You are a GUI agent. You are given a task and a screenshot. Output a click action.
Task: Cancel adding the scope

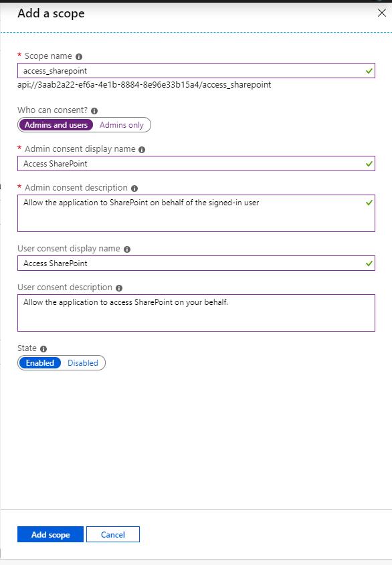(113, 534)
